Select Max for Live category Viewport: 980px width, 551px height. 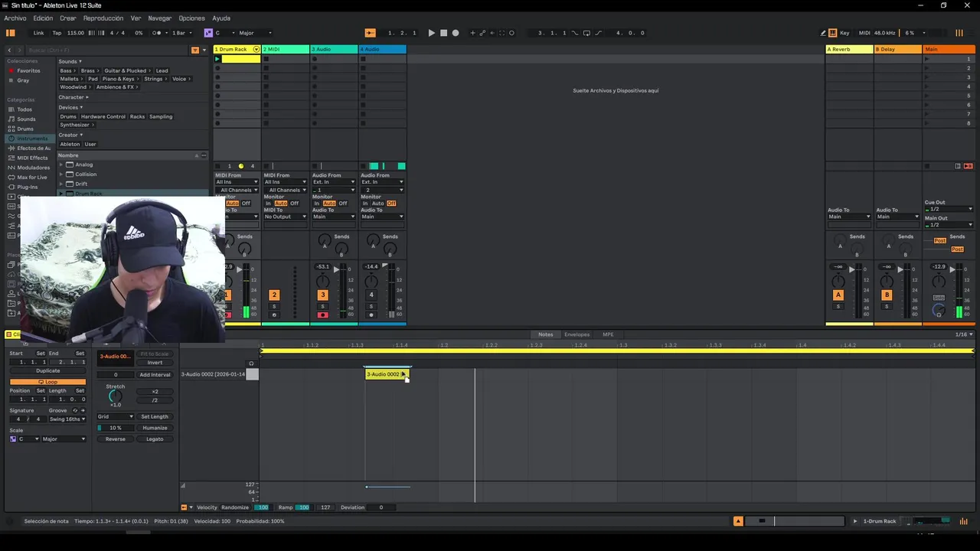32,177
